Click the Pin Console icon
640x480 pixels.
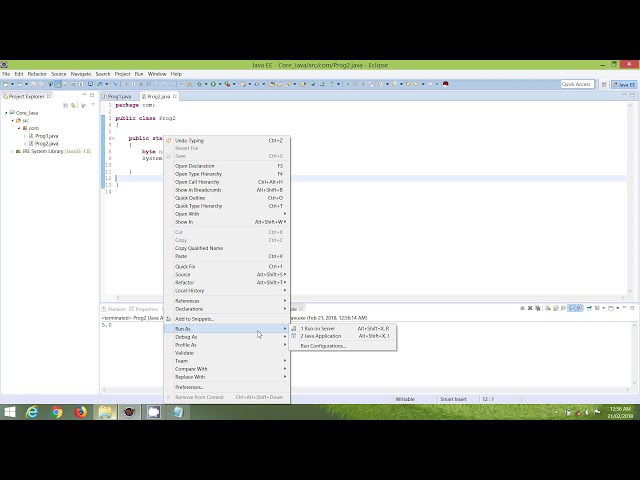coord(589,308)
